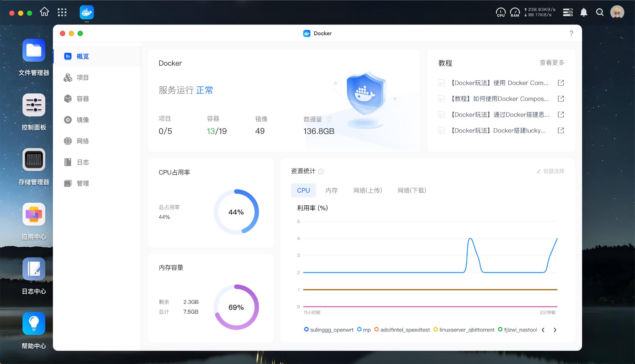Open external link for 使用 Docker Com... tutorial

(561, 83)
